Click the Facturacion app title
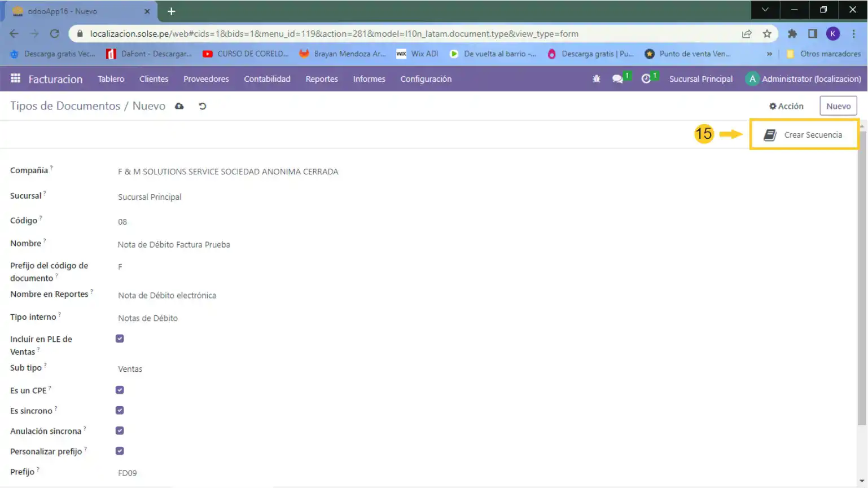 55,79
